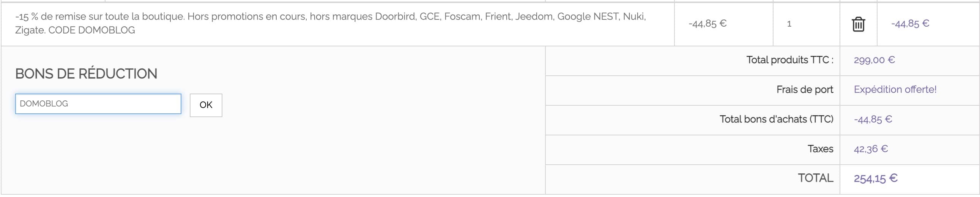Click the BONS DE RÉDUCTION heading
This screenshot has height=197, width=980.
pyautogui.click(x=87, y=73)
